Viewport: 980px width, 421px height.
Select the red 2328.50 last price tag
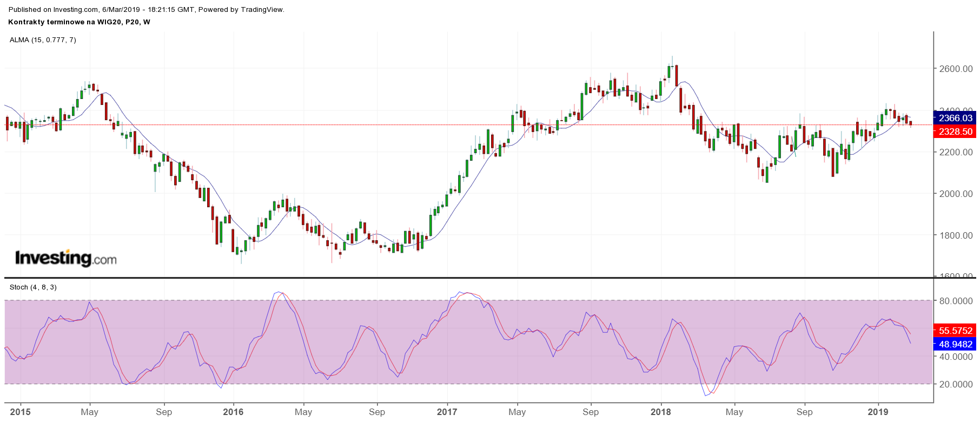coord(955,131)
